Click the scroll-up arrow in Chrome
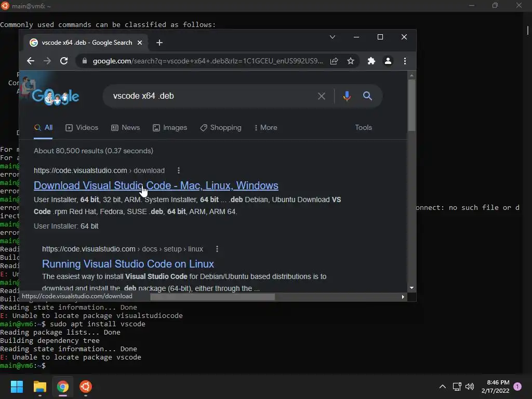This screenshot has width=532, height=399. coord(411,75)
